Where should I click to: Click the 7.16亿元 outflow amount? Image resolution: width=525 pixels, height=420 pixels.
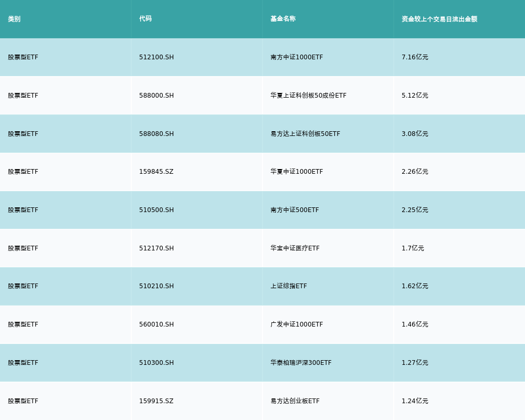point(415,57)
